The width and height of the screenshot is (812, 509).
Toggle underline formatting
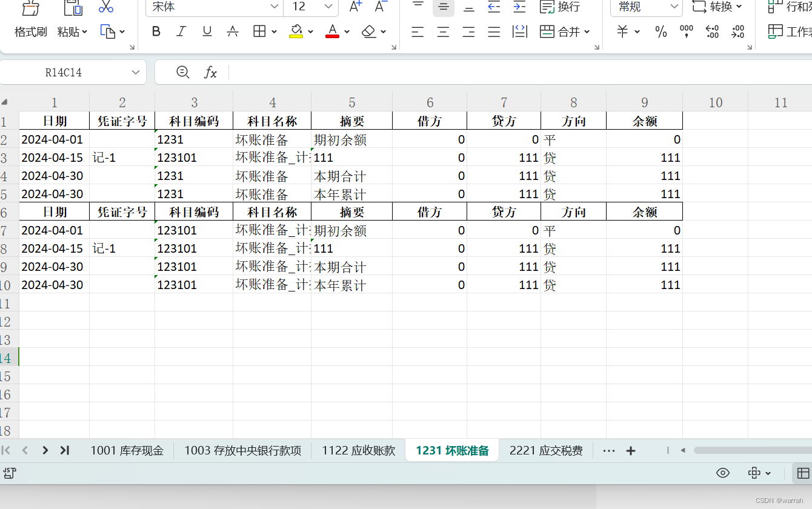pyautogui.click(x=207, y=32)
